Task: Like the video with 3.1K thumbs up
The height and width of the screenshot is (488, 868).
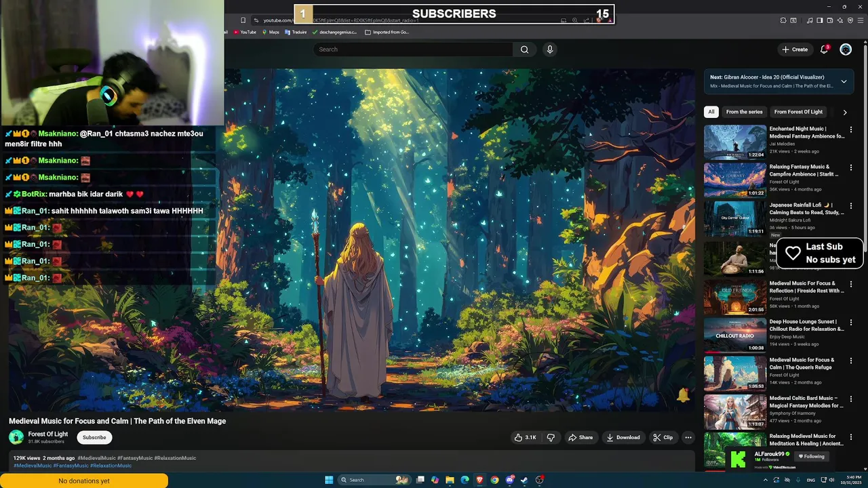Action: tap(525, 437)
